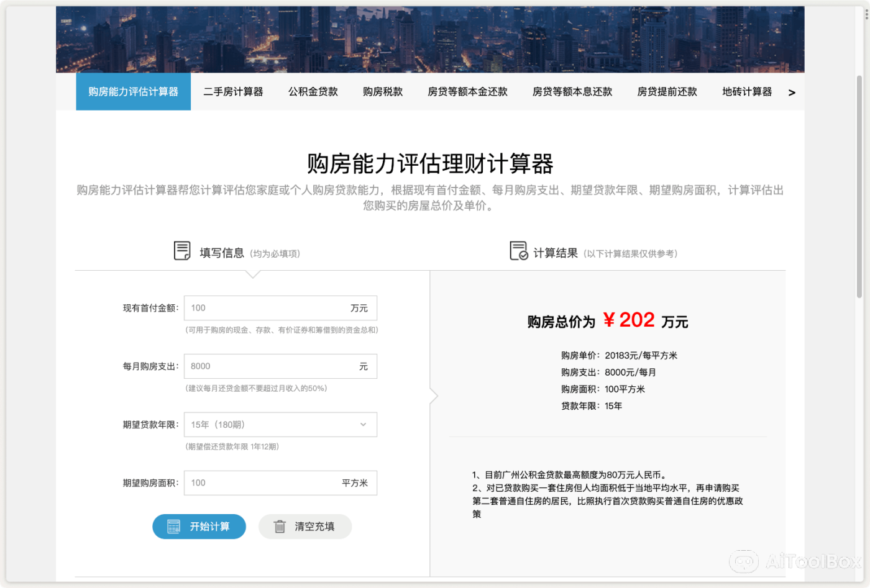Open the 房贷等额本息还款 tab
The width and height of the screenshot is (870, 588).
[x=572, y=91]
